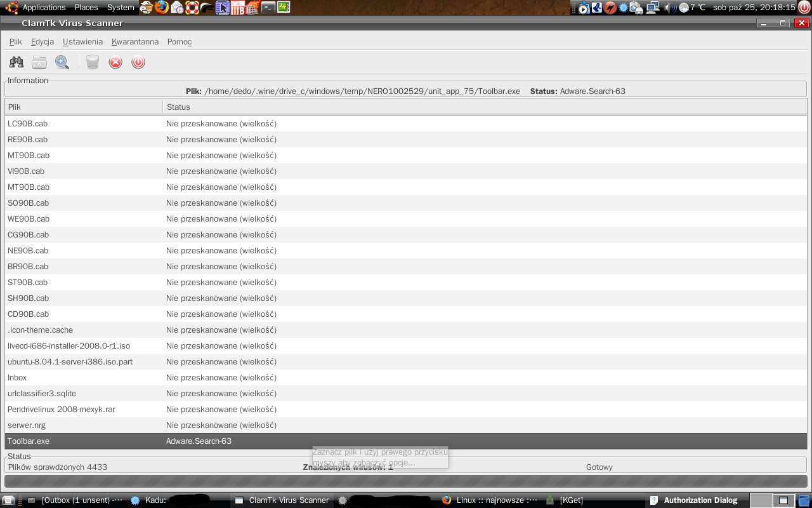Image resolution: width=812 pixels, height=508 pixels.
Task: Open the Places menu in top panel
Action: pos(86,8)
